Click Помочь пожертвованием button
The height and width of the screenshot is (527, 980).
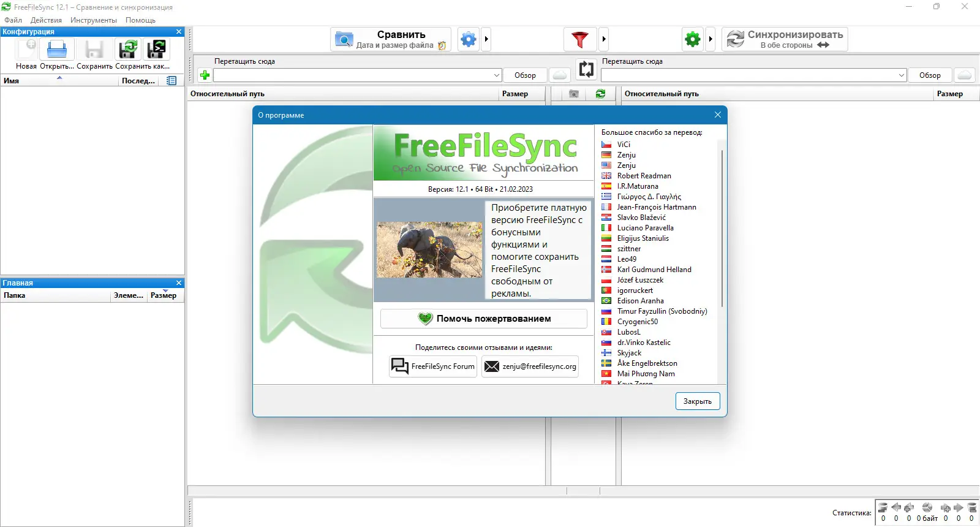[x=484, y=319]
